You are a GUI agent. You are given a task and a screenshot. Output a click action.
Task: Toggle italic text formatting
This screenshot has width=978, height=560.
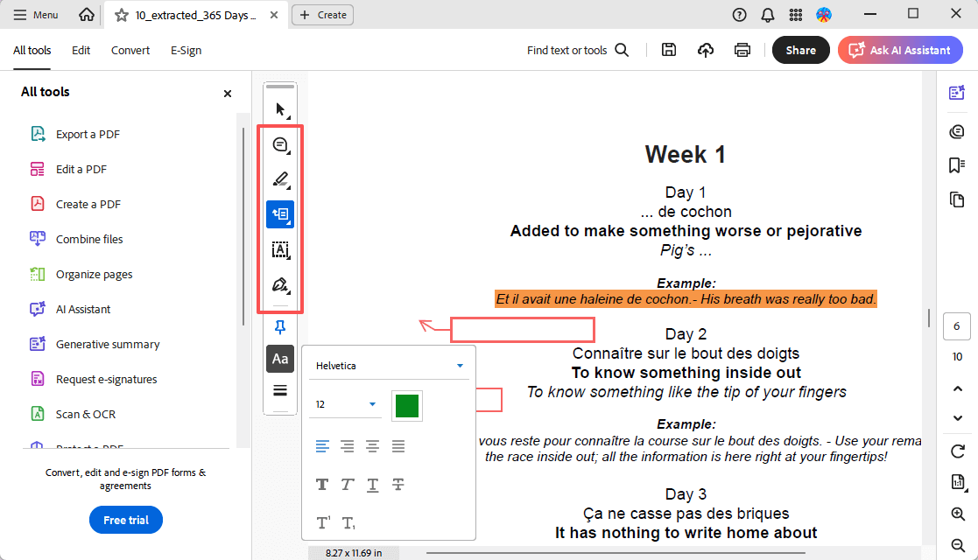(347, 484)
